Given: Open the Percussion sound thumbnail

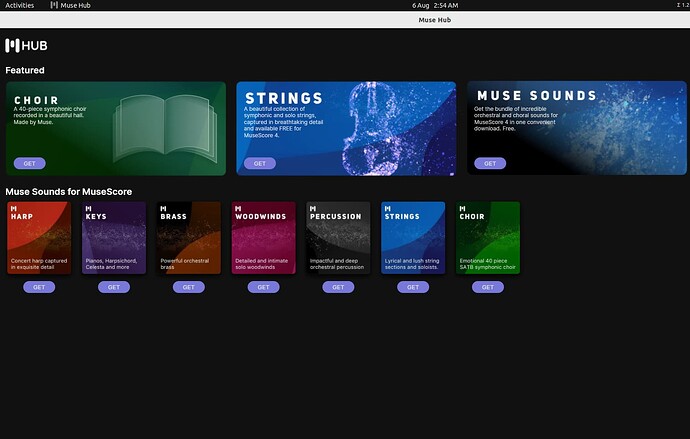Looking at the screenshot, I should pyautogui.click(x=338, y=238).
